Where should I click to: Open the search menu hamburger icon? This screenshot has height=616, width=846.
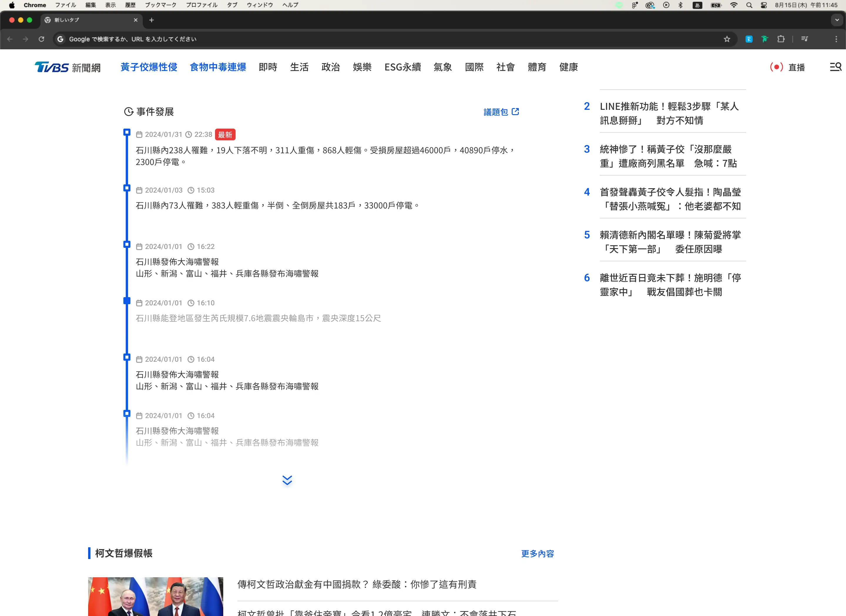point(835,67)
